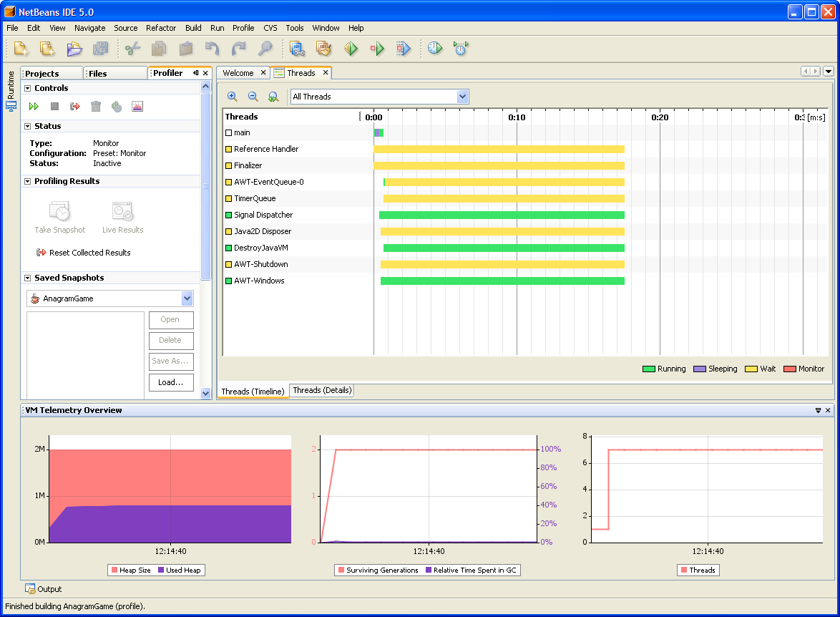The height and width of the screenshot is (617, 840).
Task: Click the reset results icon in Controls
Action: point(75,107)
